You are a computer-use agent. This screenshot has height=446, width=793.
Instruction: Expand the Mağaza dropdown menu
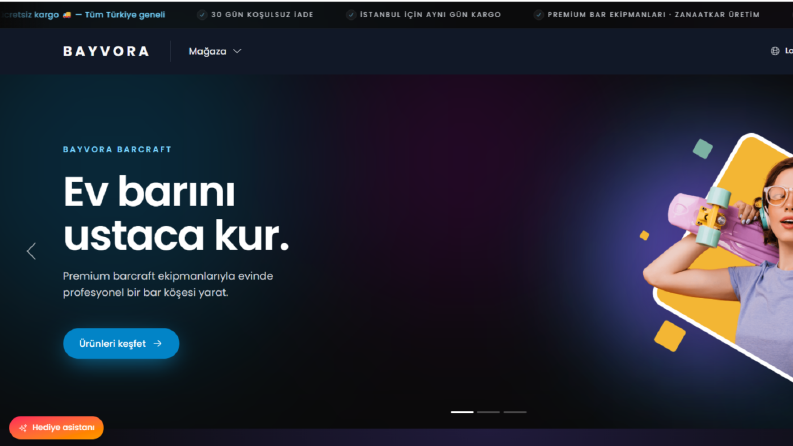tap(215, 51)
